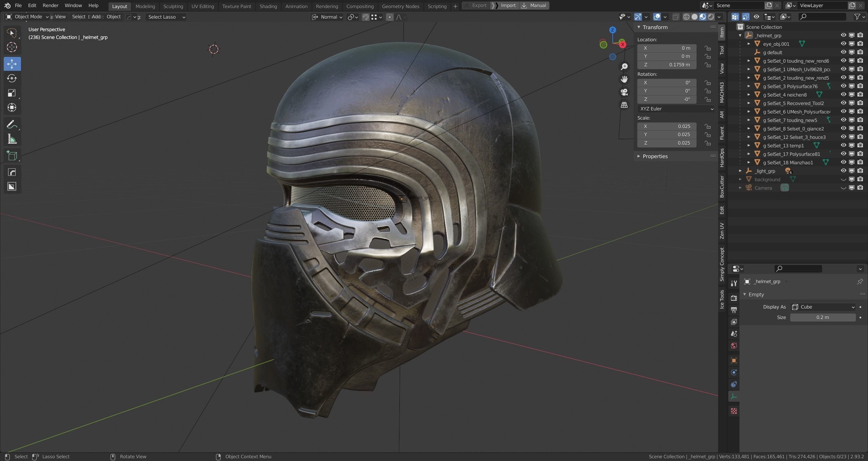Open View Layer properties tab icon
Image resolution: width=868 pixels, height=461 pixels.
734,322
